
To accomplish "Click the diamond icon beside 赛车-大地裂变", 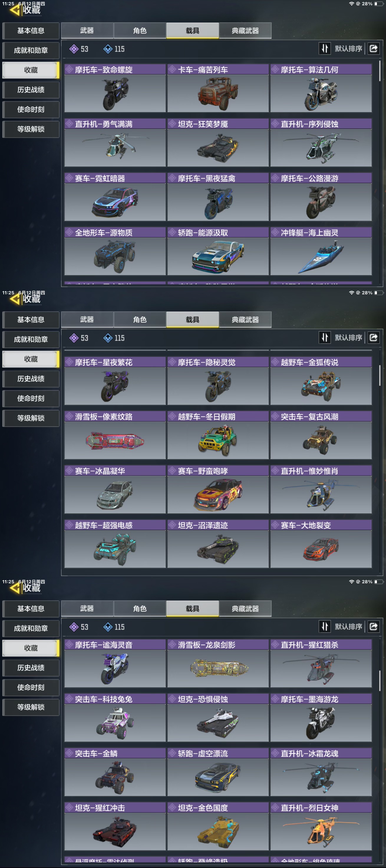I will coord(276,525).
